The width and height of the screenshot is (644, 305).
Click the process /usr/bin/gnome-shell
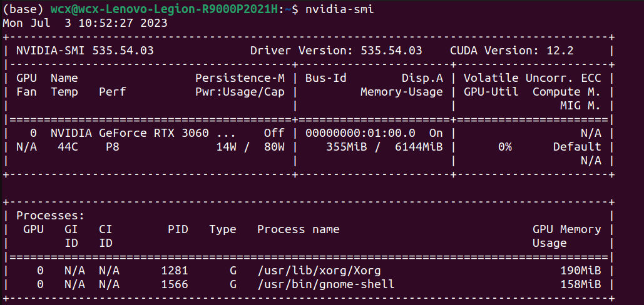(325, 284)
